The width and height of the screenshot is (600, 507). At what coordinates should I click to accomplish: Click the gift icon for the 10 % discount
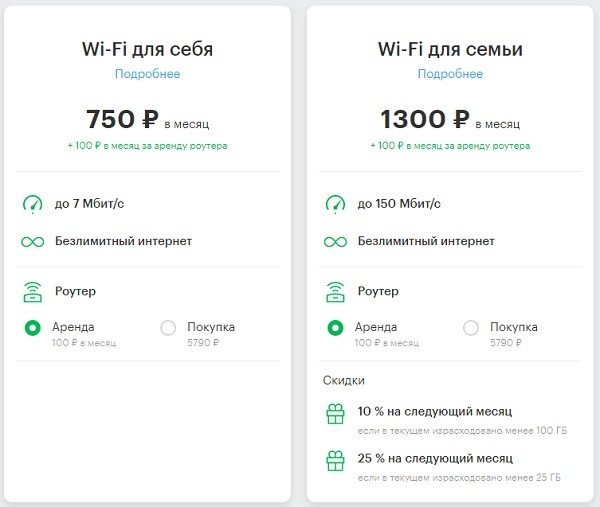click(336, 414)
